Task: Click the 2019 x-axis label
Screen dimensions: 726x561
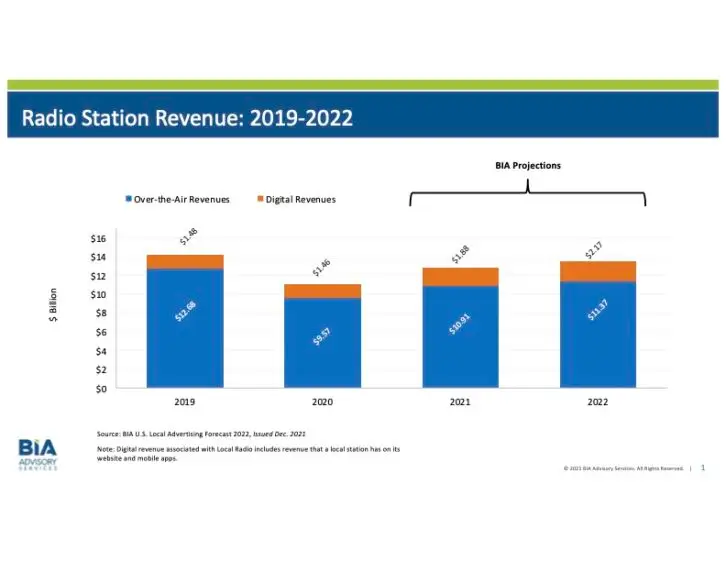Action: tap(185, 402)
